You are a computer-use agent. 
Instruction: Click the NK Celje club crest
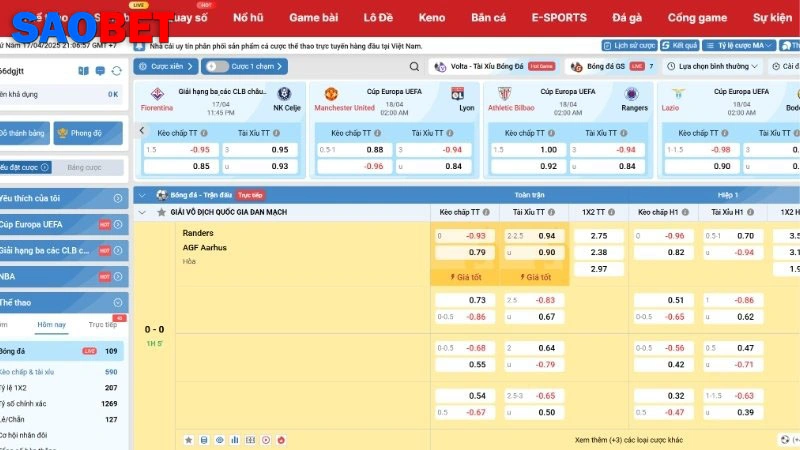click(284, 94)
